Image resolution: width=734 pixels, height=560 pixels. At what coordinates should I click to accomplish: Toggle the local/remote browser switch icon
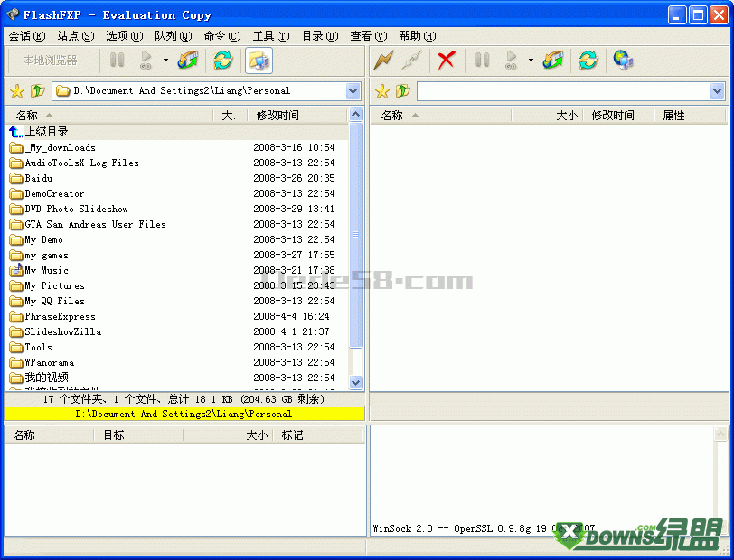coord(259,61)
